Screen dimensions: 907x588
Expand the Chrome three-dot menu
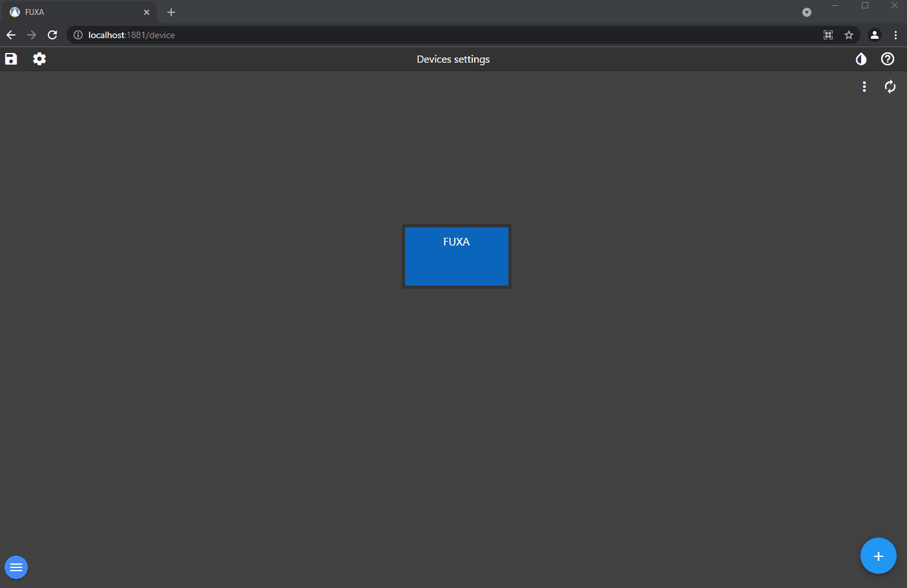click(x=895, y=35)
